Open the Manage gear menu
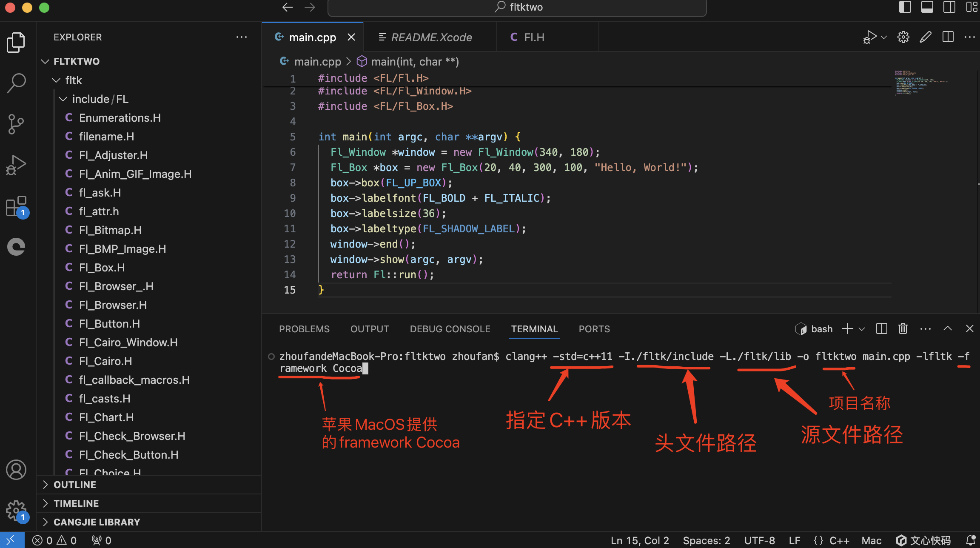This screenshot has height=548, width=980. click(17, 511)
